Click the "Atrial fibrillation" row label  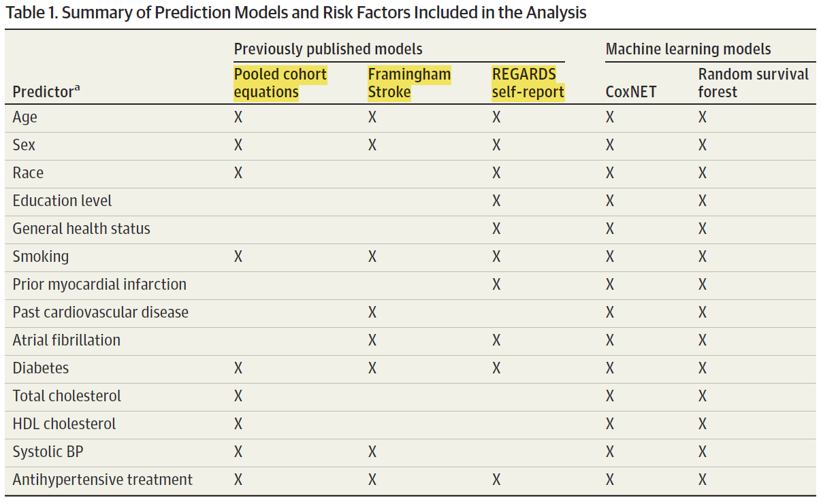66,341
